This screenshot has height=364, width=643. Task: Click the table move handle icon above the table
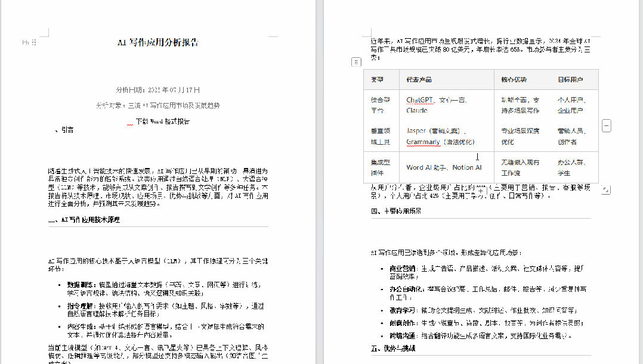[x=356, y=62]
